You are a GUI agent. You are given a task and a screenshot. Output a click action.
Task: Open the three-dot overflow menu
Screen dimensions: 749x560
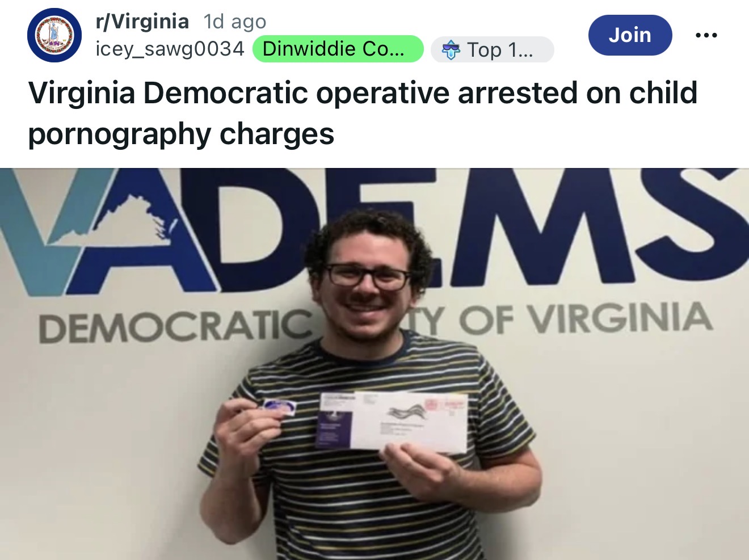tap(706, 35)
